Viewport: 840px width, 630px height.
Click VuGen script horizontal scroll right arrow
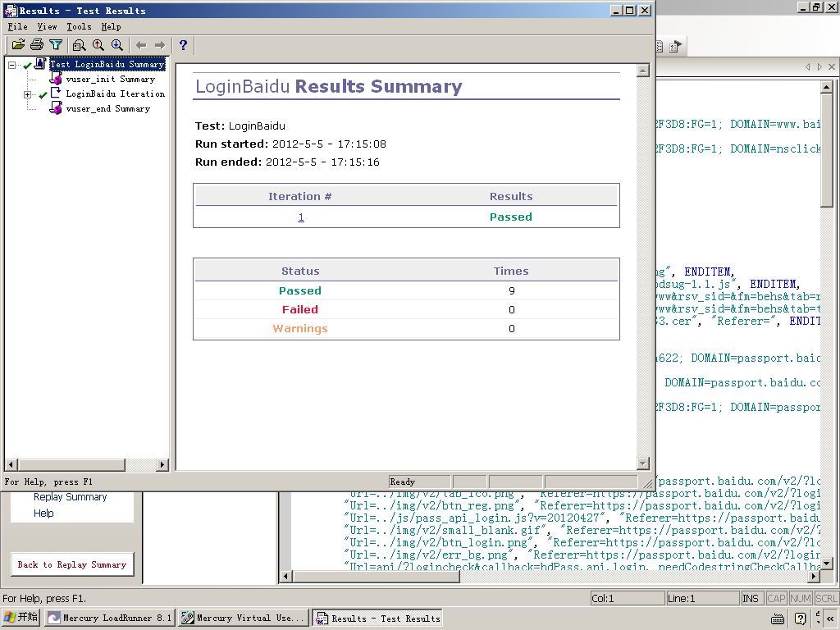coord(814,577)
